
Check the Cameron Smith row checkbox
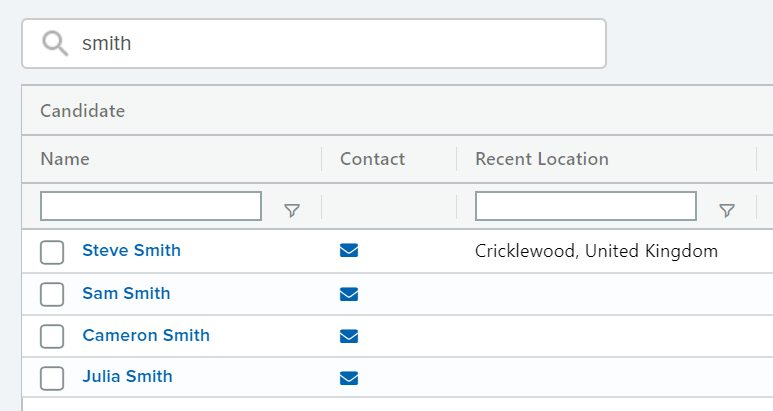[x=52, y=336]
